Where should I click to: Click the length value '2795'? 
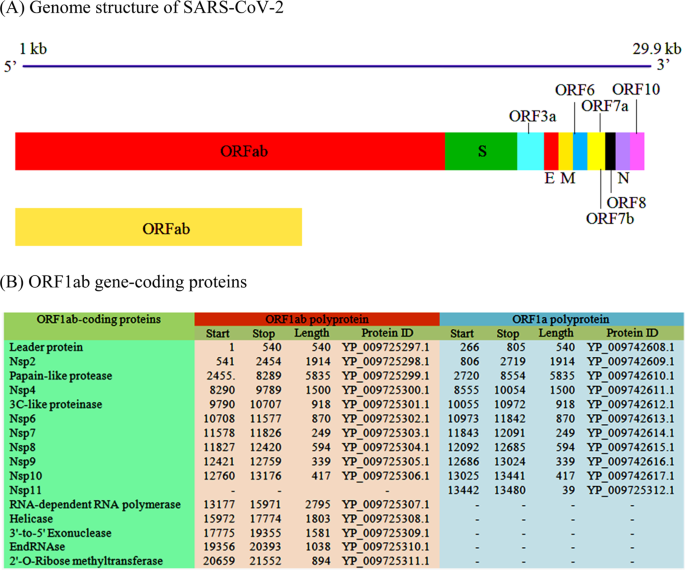tap(318, 504)
